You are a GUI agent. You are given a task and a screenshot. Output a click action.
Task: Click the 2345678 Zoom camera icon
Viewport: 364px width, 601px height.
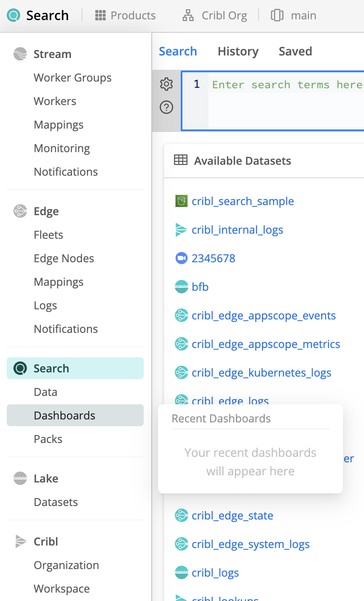pyautogui.click(x=181, y=258)
